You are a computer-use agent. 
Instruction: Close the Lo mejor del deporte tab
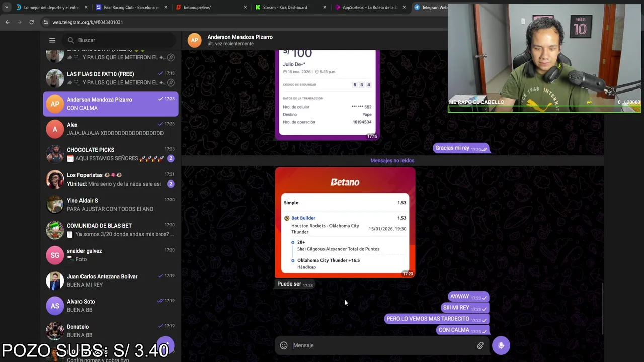[86, 7]
